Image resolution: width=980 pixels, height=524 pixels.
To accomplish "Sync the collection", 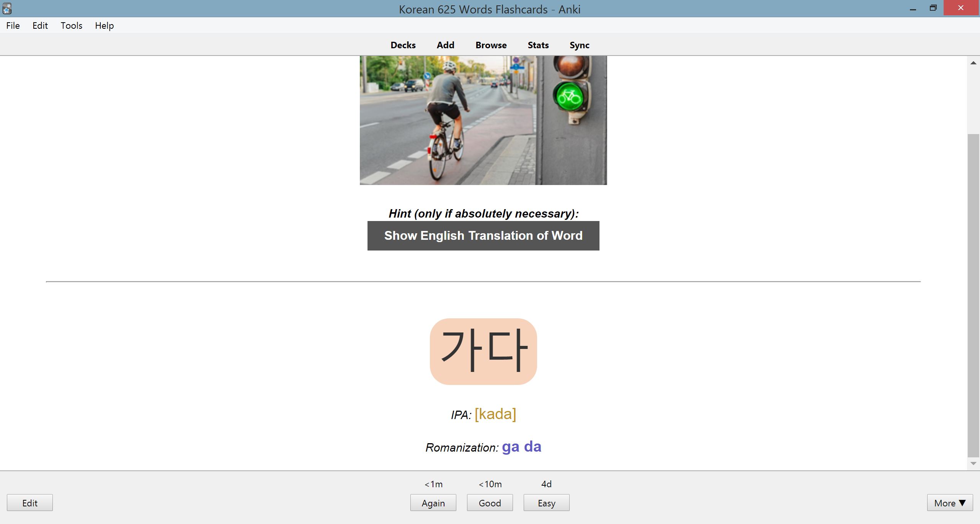I will pos(580,45).
